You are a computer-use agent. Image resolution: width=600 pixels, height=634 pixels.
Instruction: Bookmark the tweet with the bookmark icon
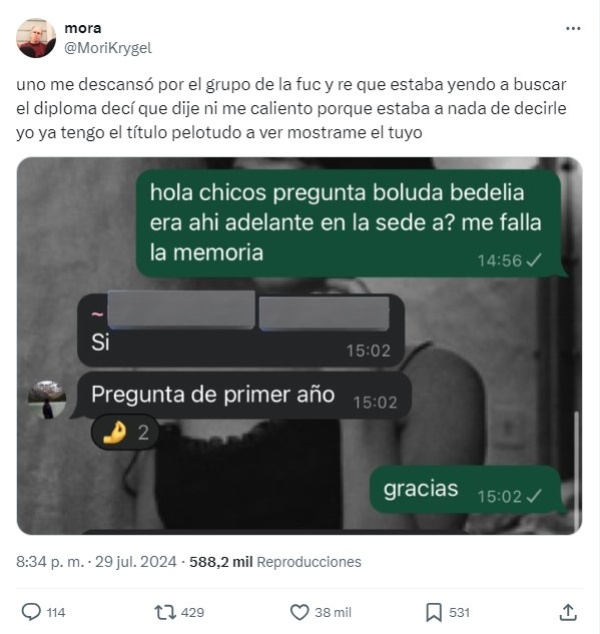click(434, 612)
